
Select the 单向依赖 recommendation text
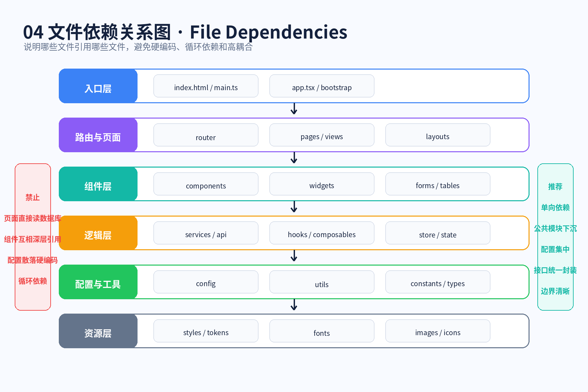555,207
